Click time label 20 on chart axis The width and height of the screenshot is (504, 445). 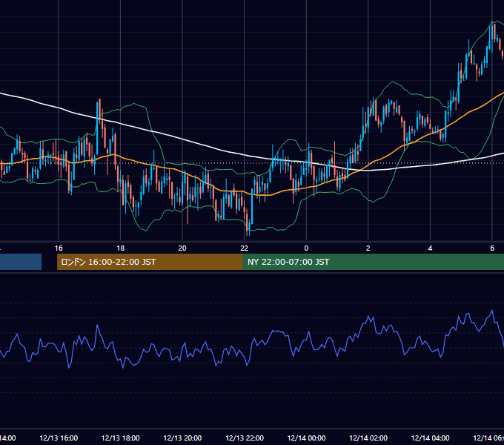point(182,248)
